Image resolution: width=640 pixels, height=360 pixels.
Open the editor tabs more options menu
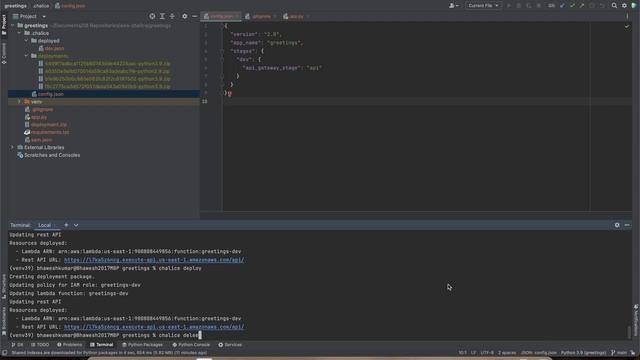pyautogui.click(x=627, y=16)
